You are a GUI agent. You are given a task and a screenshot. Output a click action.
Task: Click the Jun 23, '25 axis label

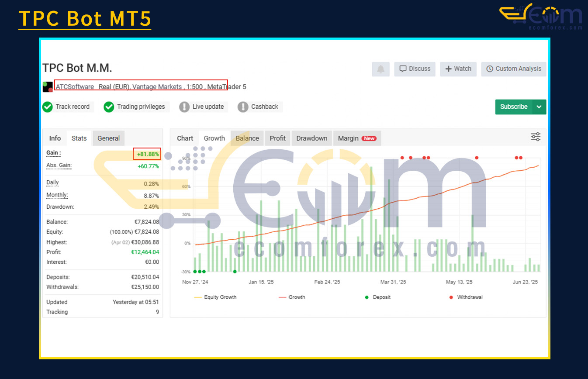(525, 282)
